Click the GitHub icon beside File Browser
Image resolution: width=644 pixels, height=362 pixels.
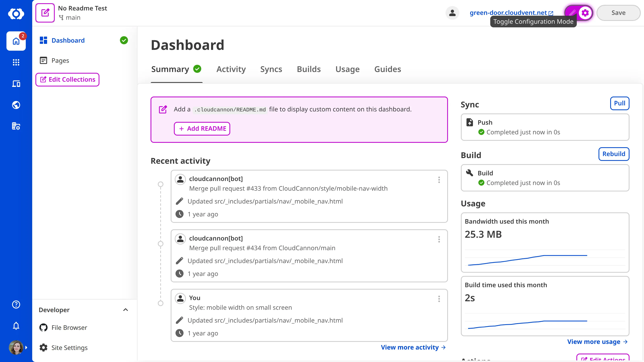point(43,328)
